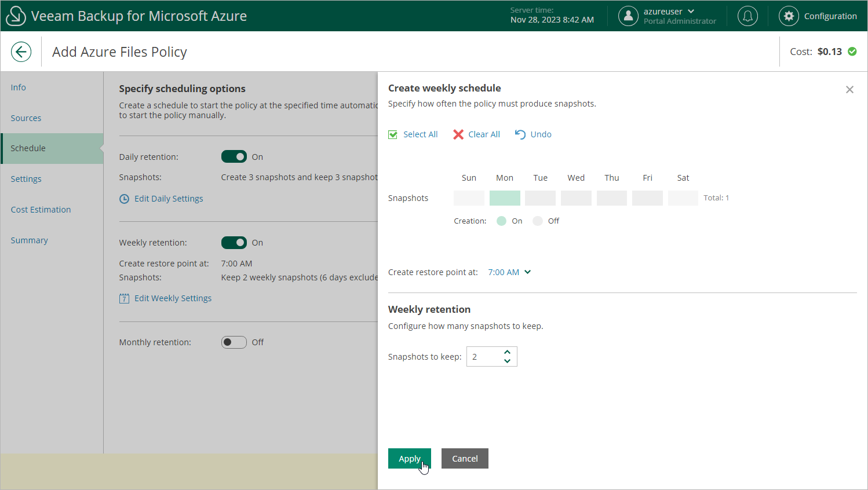
Task: Click the Select All link text
Action: click(420, 134)
